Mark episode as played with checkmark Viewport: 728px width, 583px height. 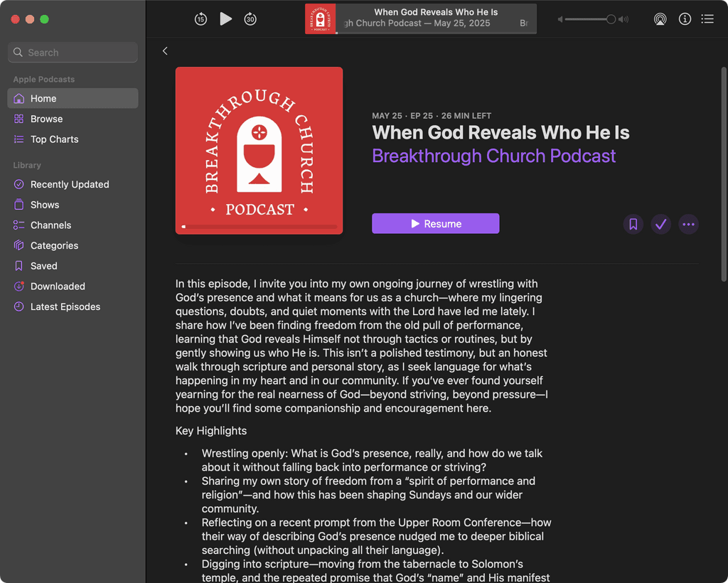660,224
